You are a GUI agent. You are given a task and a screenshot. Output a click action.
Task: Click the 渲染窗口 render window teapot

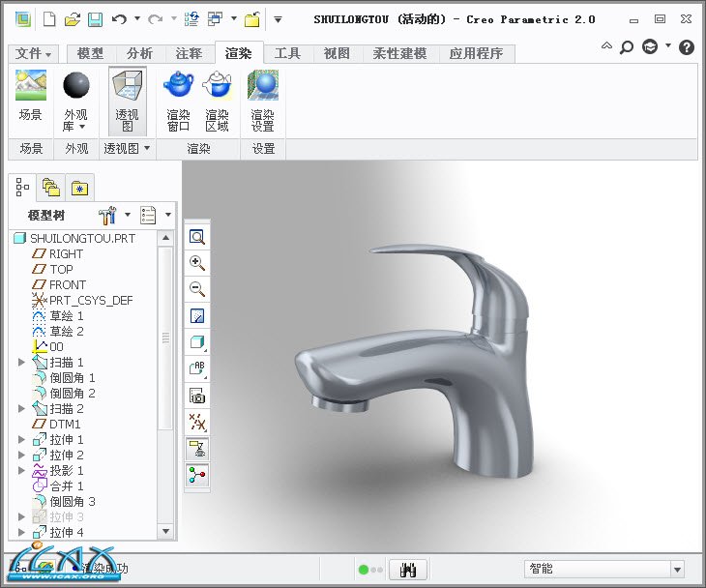point(178,89)
